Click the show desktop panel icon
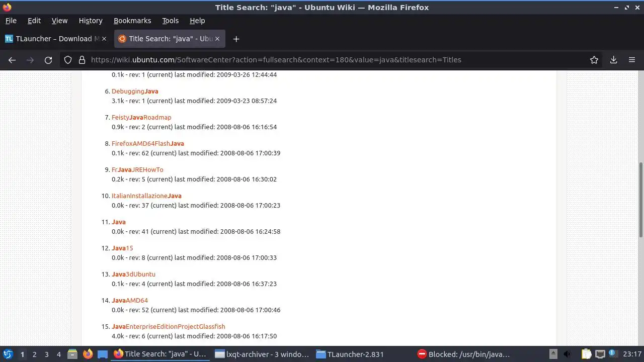The image size is (644, 362). pyautogui.click(x=103, y=354)
